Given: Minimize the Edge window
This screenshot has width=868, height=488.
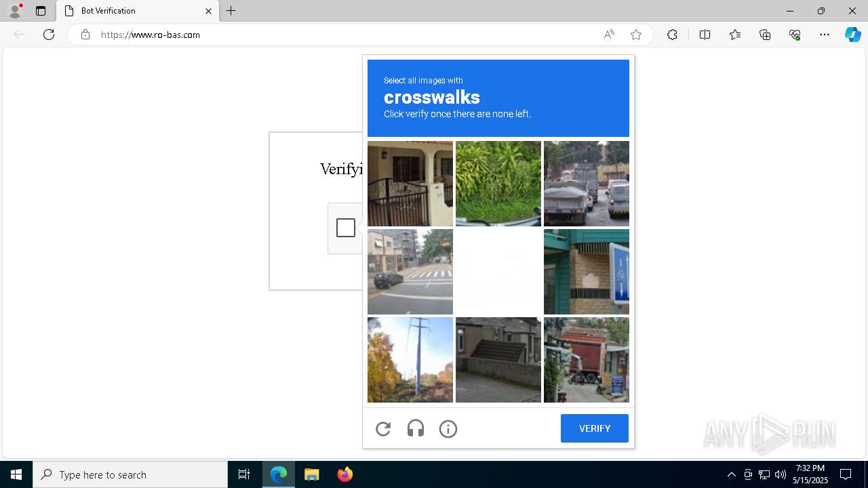Looking at the screenshot, I should point(789,11).
